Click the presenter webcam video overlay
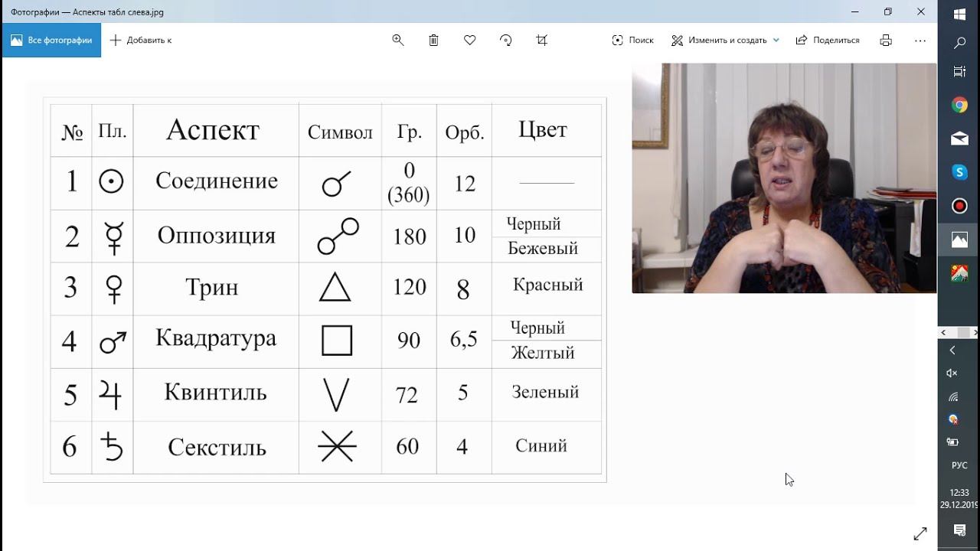 tap(784, 178)
